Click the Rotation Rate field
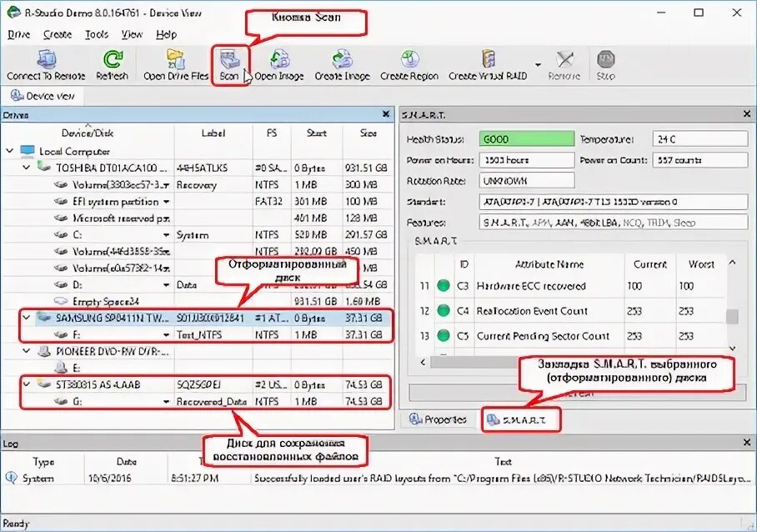Screen dimensions: 757x532 (x=527, y=181)
